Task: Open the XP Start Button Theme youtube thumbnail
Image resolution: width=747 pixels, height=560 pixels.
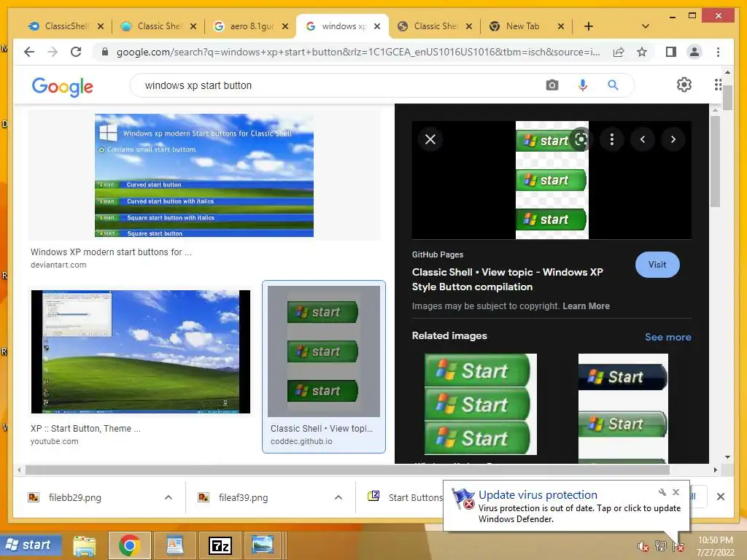Action: tap(141, 351)
